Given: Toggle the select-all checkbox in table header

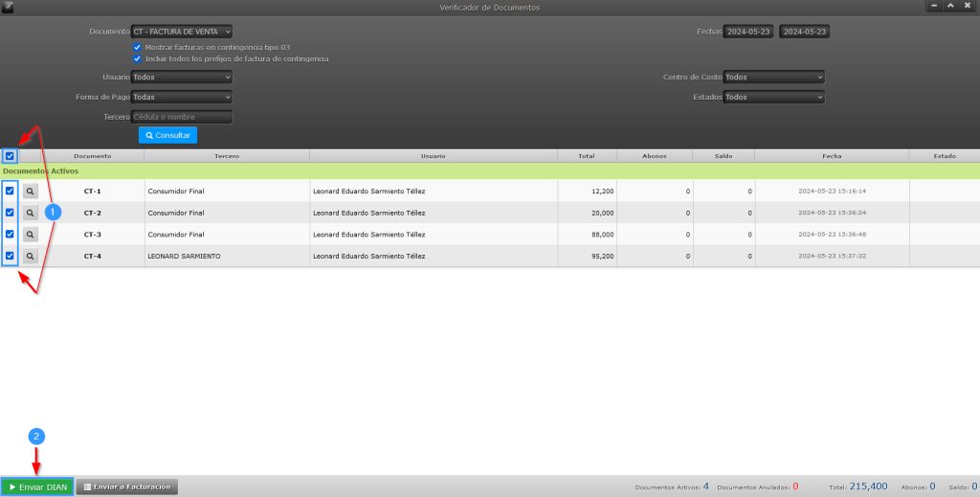Looking at the screenshot, I should pos(10,156).
